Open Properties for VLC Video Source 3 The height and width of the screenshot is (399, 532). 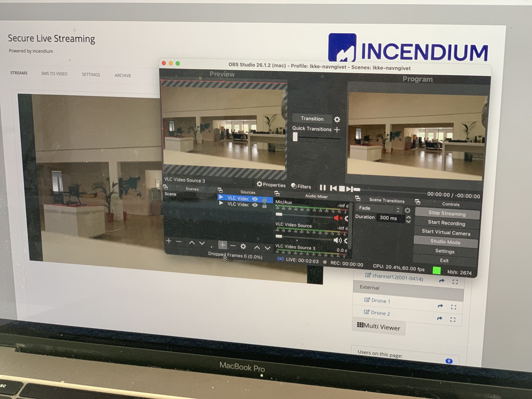pyautogui.click(x=271, y=185)
